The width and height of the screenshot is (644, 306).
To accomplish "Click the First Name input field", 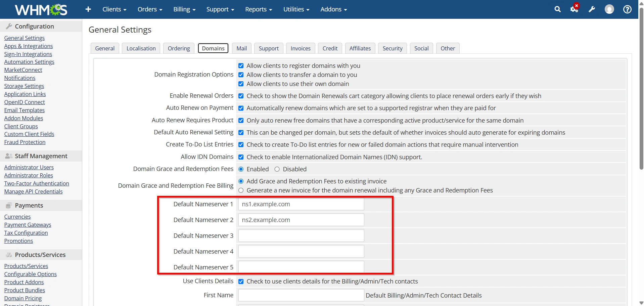I will click(x=301, y=295).
